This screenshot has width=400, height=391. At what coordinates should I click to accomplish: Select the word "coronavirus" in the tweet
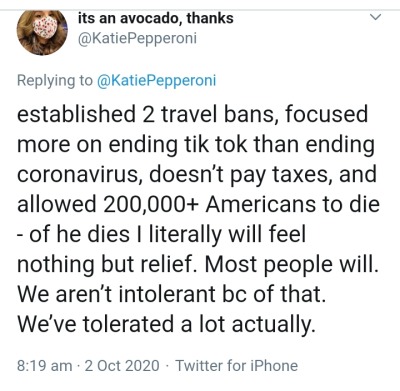[77, 174]
